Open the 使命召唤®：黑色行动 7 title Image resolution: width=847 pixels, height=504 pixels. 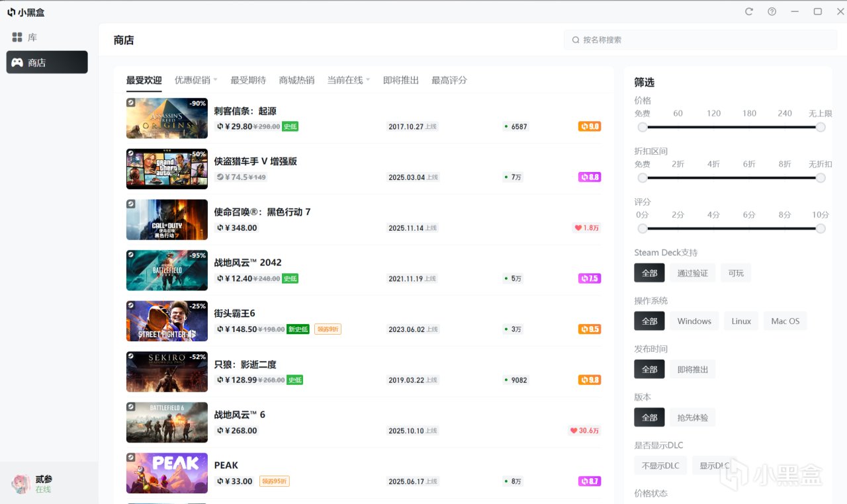click(x=262, y=212)
